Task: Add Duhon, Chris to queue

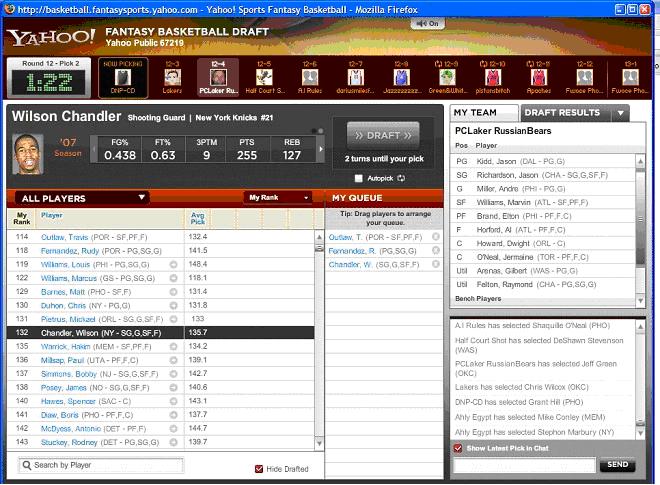Action: point(173,306)
